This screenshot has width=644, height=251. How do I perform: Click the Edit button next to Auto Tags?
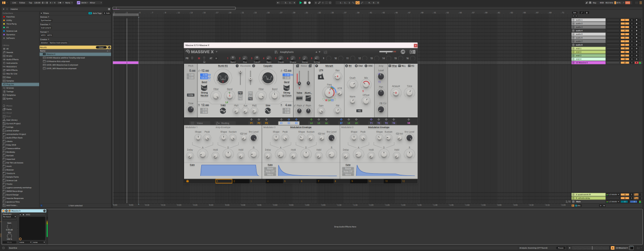click(107, 13)
